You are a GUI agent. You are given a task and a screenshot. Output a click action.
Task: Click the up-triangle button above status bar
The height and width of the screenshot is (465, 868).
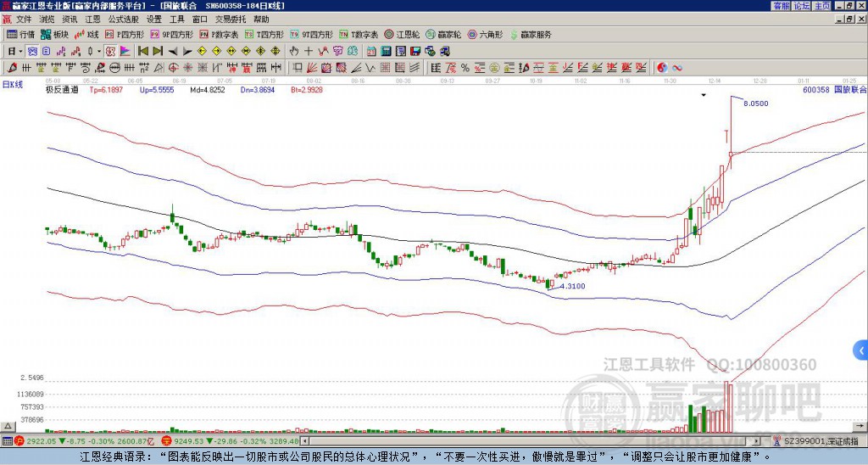pyautogui.click(x=8, y=426)
